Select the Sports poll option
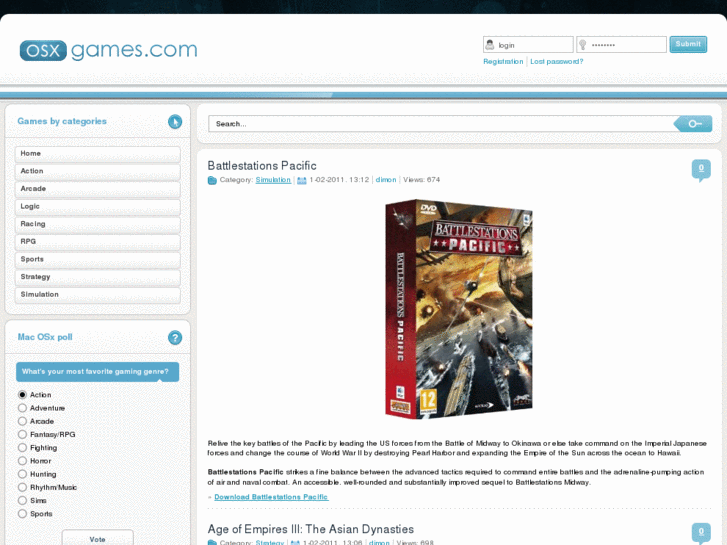This screenshot has height=545, width=727. [x=22, y=514]
